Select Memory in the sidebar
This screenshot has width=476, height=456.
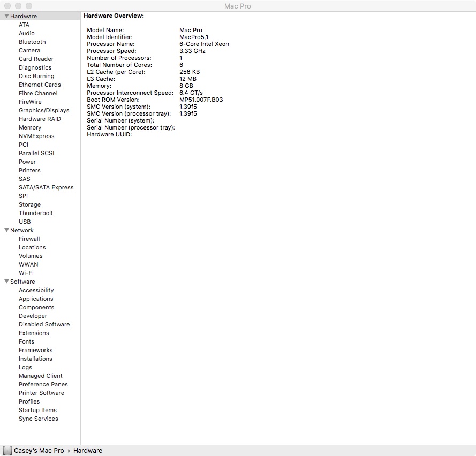pyautogui.click(x=30, y=127)
